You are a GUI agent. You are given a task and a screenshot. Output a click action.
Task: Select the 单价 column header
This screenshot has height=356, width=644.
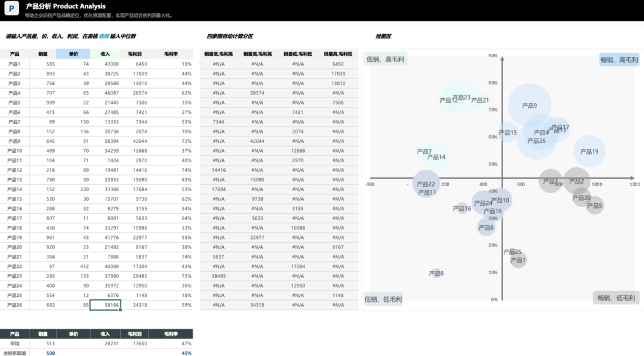tap(73, 54)
